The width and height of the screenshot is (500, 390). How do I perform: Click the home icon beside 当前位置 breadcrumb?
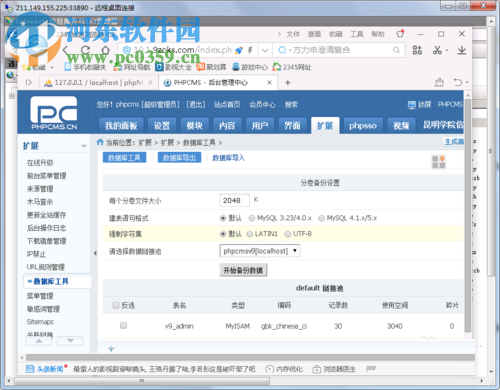point(100,142)
